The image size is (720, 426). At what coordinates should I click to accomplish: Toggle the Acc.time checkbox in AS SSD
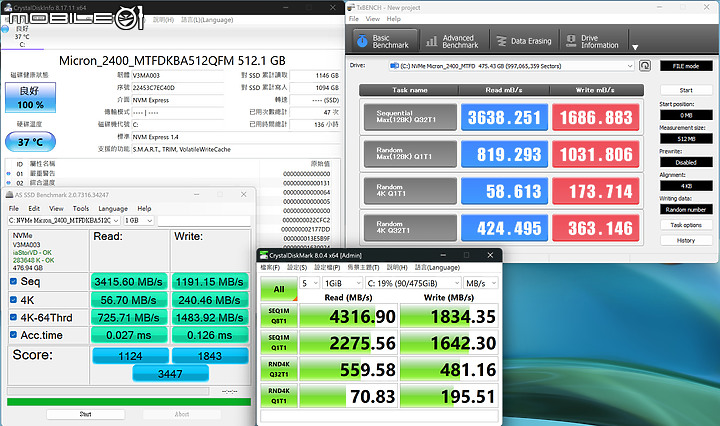coord(13,335)
